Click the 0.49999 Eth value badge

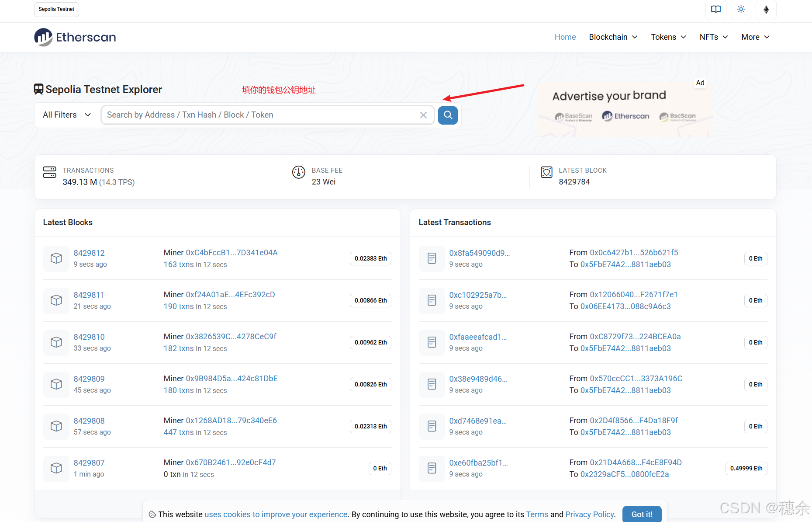pos(746,468)
